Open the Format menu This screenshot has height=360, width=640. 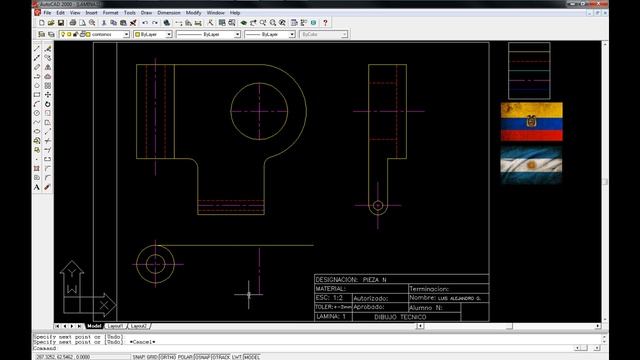[x=110, y=13]
